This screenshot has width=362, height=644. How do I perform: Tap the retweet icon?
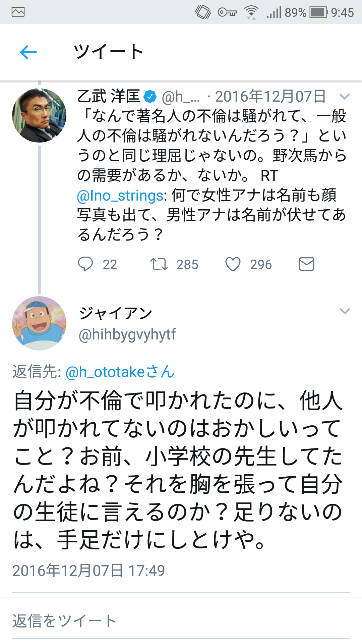coord(159,264)
